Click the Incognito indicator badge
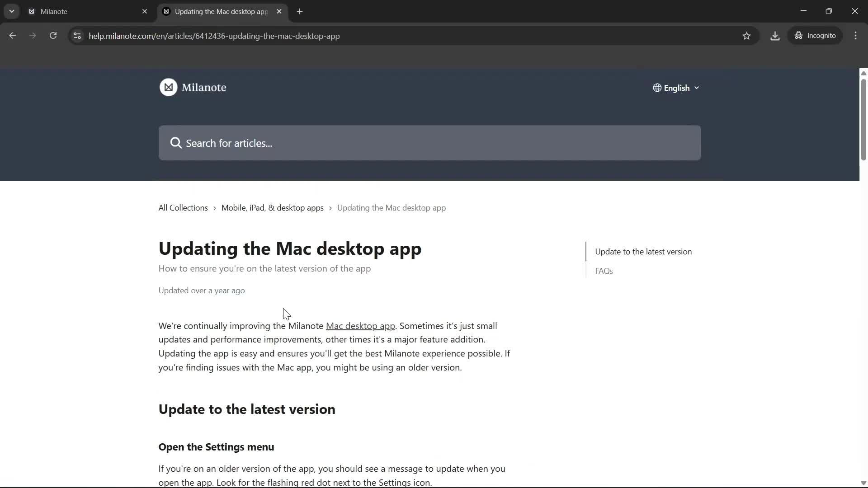 click(816, 36)
